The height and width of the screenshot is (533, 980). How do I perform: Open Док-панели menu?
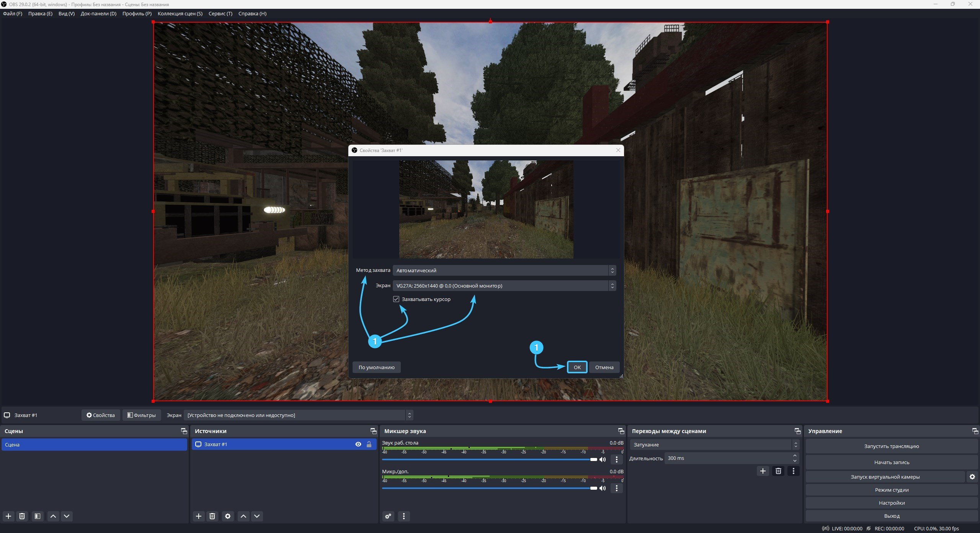[x=98, y=13]
